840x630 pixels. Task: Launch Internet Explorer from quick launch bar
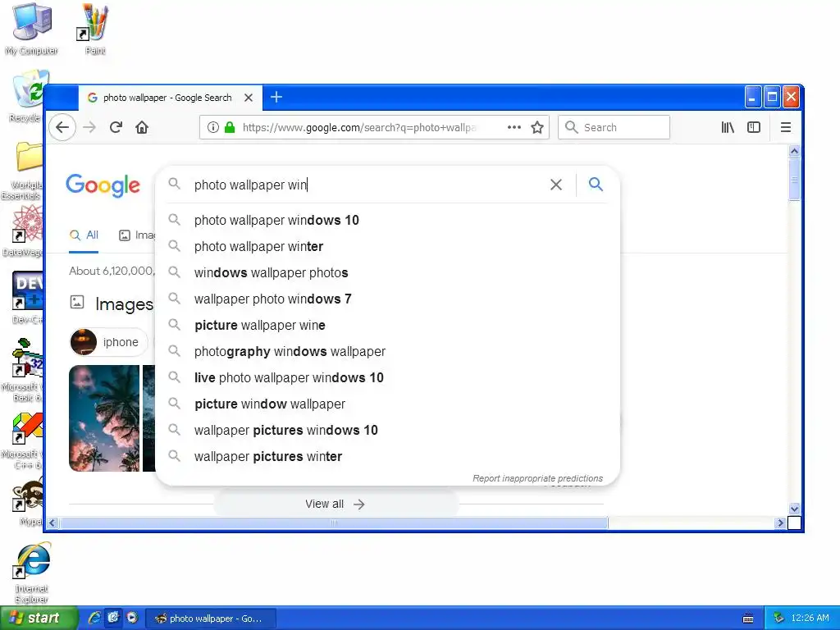(94, 619)
